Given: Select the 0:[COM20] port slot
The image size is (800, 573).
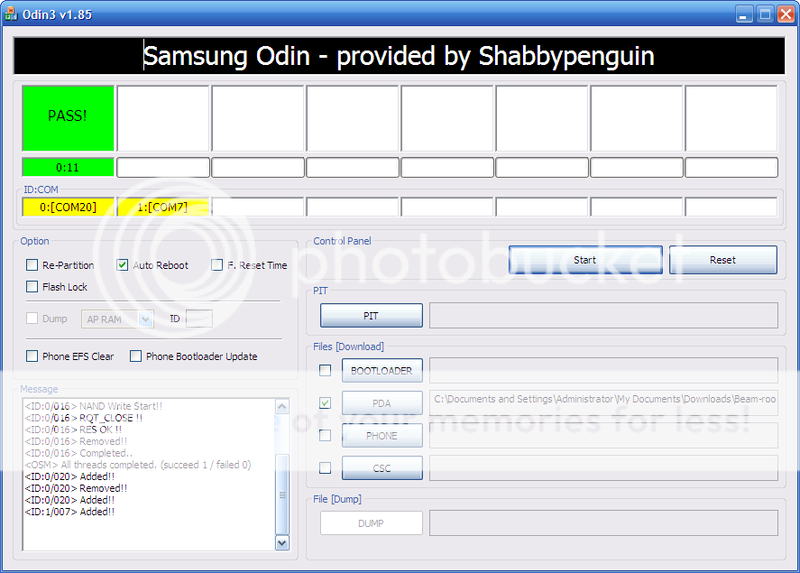Looking at the screenshot, I should 68,207.
